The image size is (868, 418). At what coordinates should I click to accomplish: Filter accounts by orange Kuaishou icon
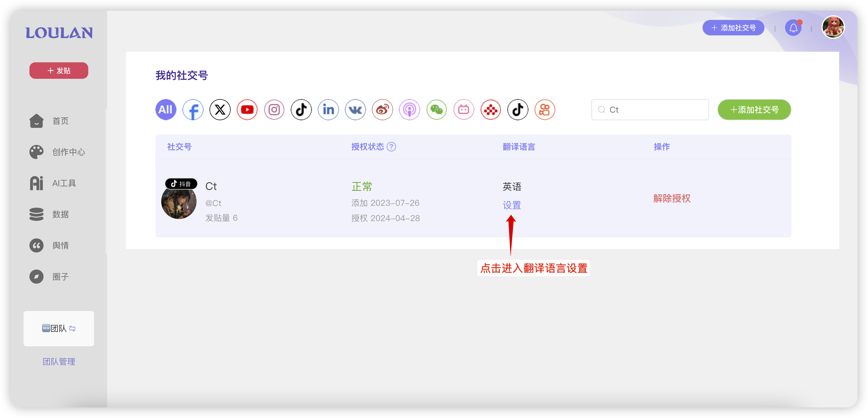(x=545, y=110)
